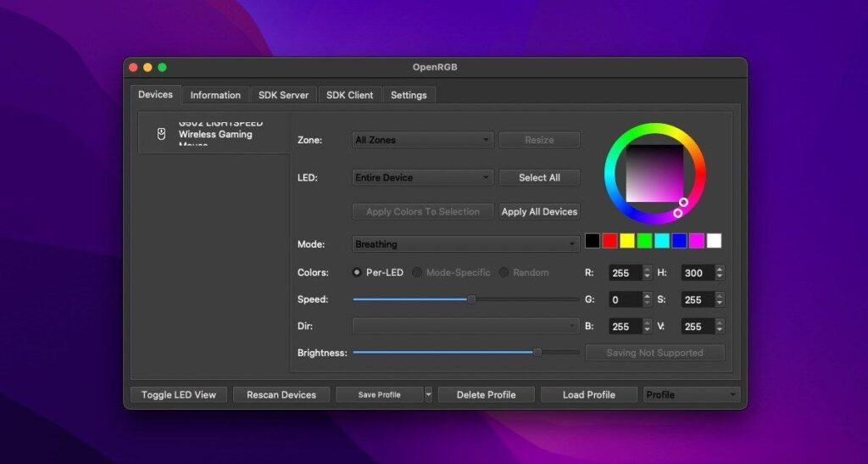Image resolution: width=868 pixels, height=464 pixels.
Task: Open the SDK Server tab
Action: pos(283,95)
